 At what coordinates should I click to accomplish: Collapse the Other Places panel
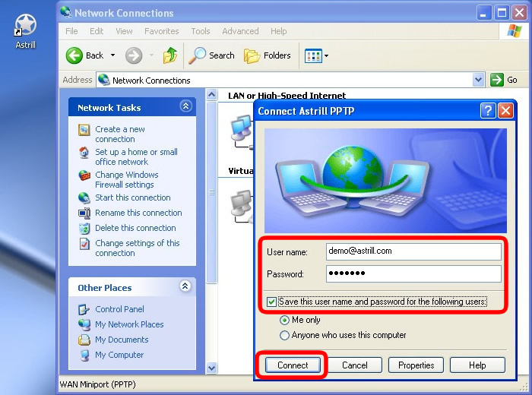tap(185, 287)
